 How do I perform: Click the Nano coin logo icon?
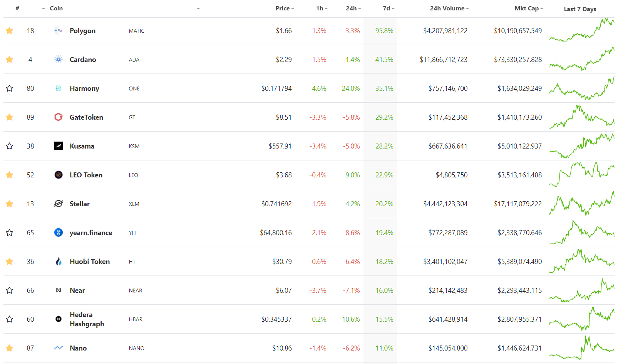(x=59, y=348)
